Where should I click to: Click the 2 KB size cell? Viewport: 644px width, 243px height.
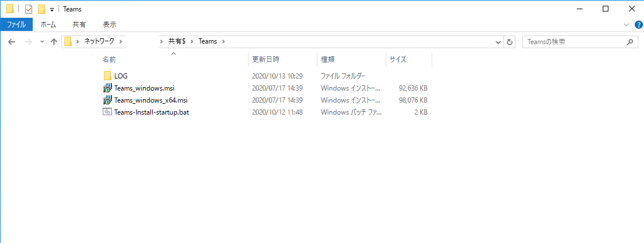pos(421,112)
